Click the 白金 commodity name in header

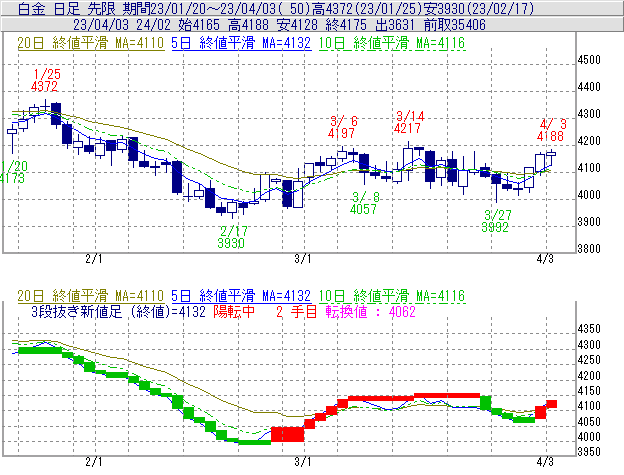[x=31, y=8]
